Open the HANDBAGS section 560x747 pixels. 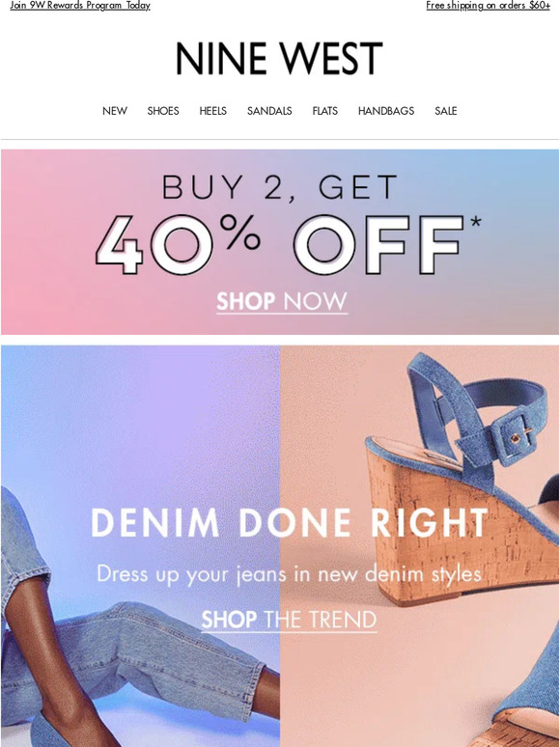tap(386, 111)
